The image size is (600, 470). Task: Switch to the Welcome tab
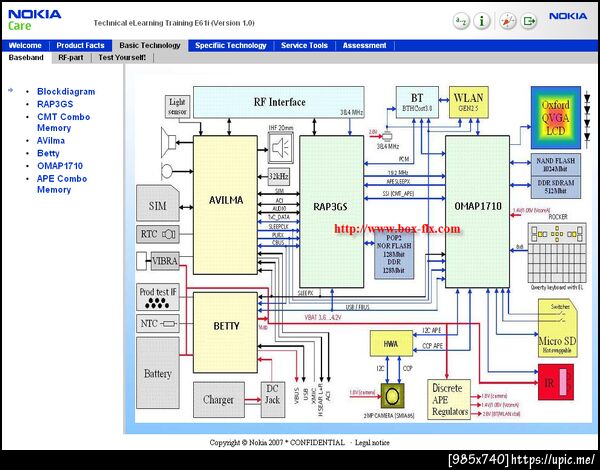click(x=25, y=46)
